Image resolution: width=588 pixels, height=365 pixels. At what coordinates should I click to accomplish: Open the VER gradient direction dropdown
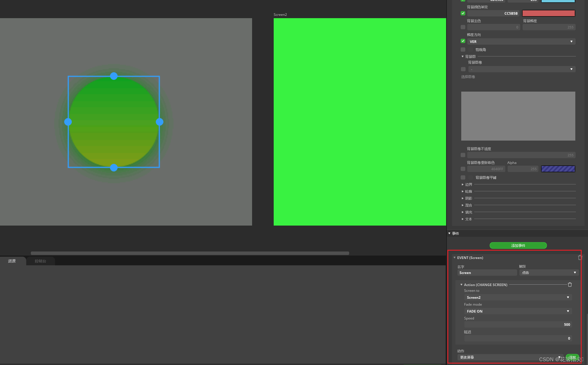521,41
